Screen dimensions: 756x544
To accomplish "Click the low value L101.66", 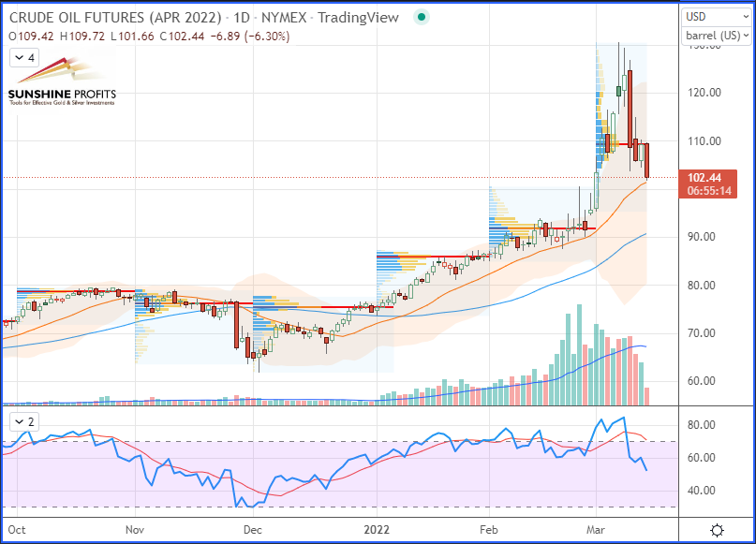I will coord(132,37).
